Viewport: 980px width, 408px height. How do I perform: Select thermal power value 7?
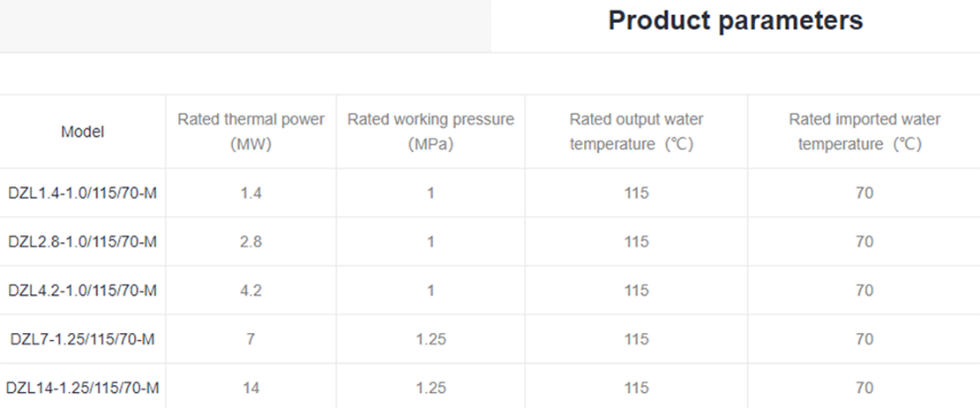[251, 339]
